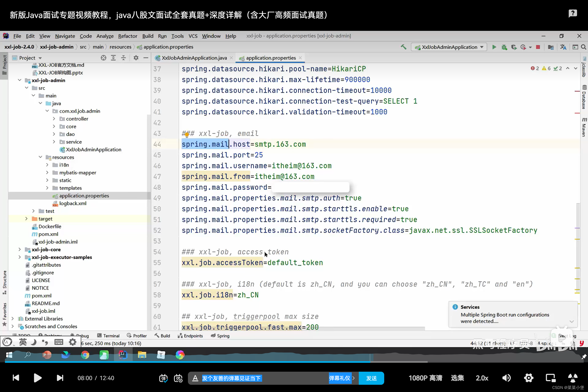Click the Endpoints tab in bottom toolbar
The height and width of the screenshot is (392, 588).
click(x=193, y=335)
